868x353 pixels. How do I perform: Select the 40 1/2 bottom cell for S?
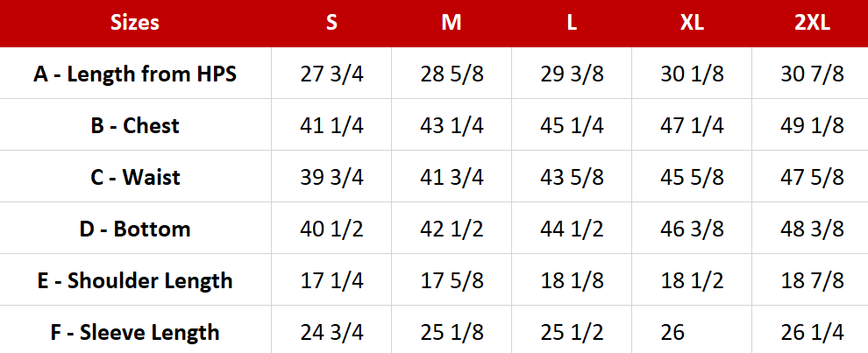[331, 229]
